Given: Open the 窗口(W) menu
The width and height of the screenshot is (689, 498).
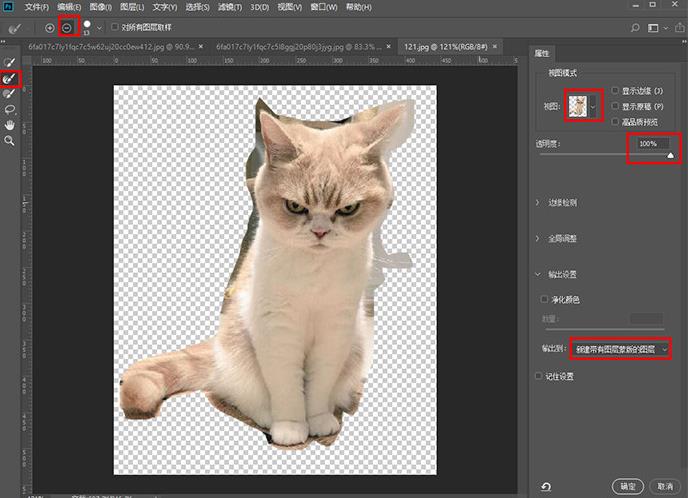Looking at the screenshot, I should (324, 7).
